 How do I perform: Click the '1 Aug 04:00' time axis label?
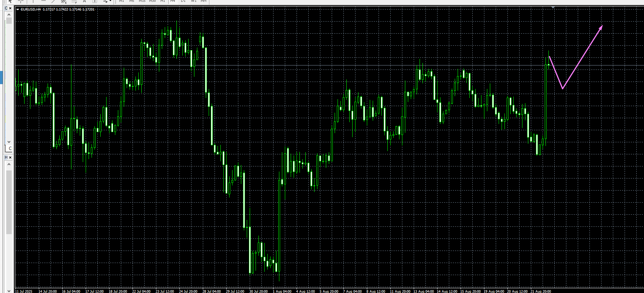pyautogui.click(x=282, y=291)
